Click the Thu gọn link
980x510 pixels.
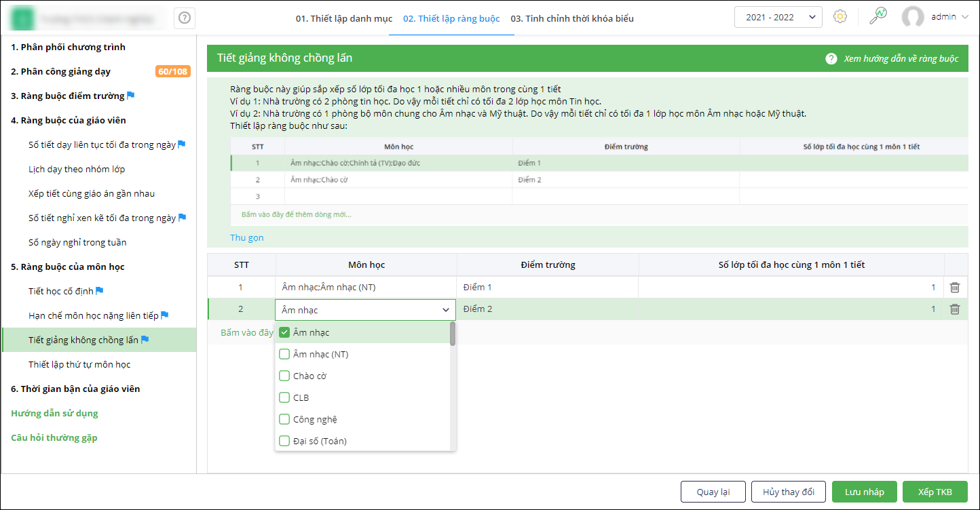point(247,238)
